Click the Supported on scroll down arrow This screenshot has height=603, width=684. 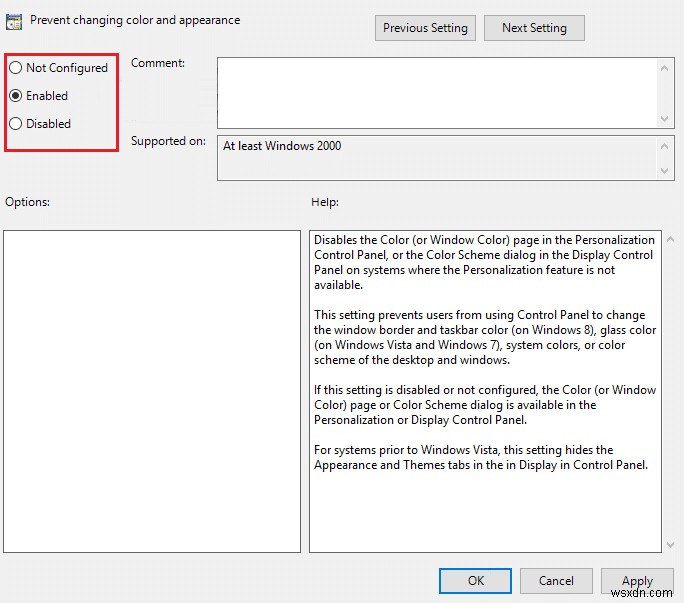pos(666,171)
